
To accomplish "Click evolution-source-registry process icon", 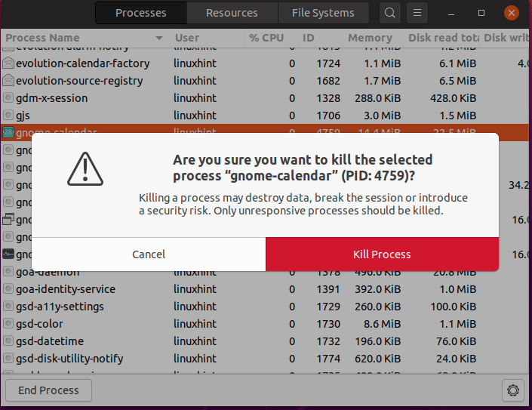I will pyautogui.click(x=8, y=81).
